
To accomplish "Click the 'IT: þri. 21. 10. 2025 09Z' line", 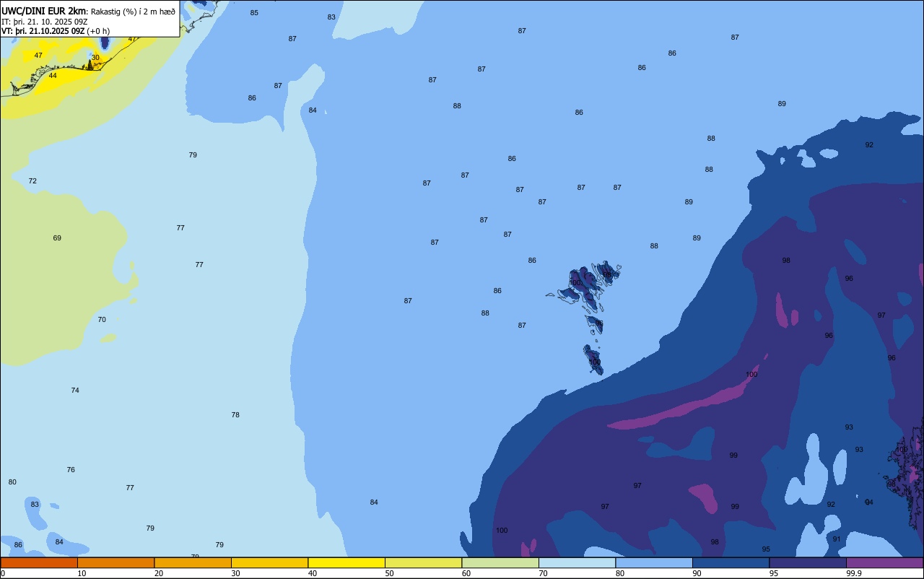I will (x=45, y=22).
